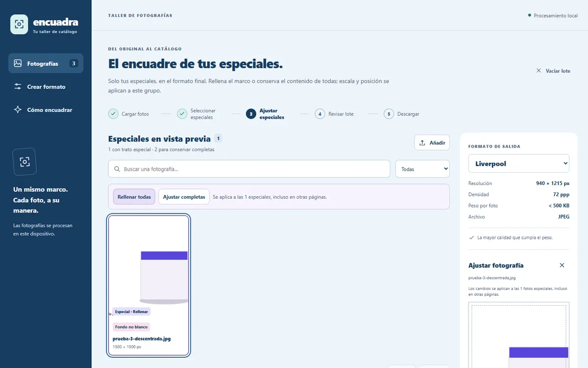
Task: Click the file name prueba-3-descentrada.jpg on card
Action: [x=142, y=339]
